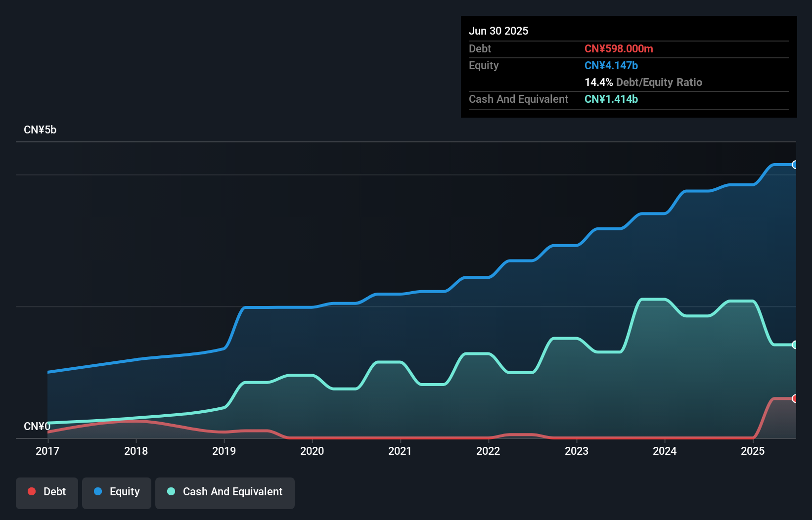Screen dimensions: 812x520
Task: Toggle visibility of the Debt series
Action: [x=46, y=491]
